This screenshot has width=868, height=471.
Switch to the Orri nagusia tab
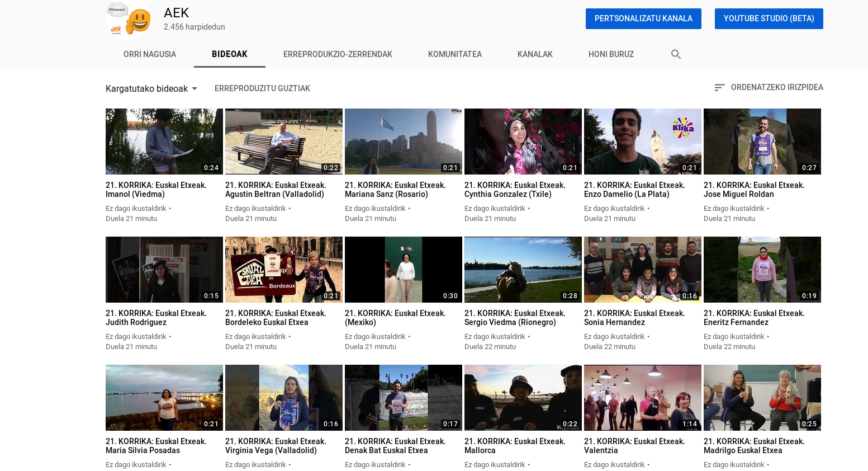(150, 54)
